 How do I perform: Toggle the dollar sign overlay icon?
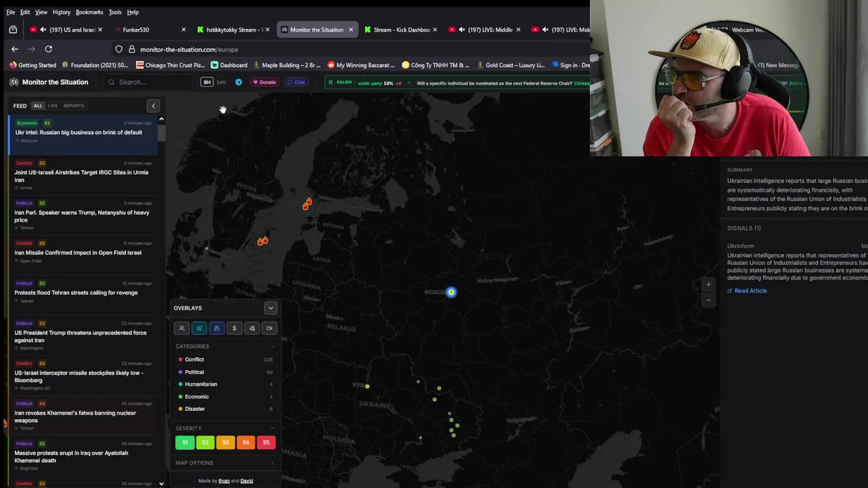(234, 328)
